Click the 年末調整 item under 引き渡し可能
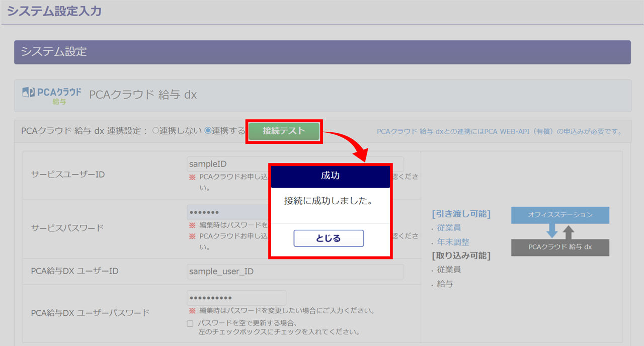Screen dimensions: 644x346 point(453,242)
